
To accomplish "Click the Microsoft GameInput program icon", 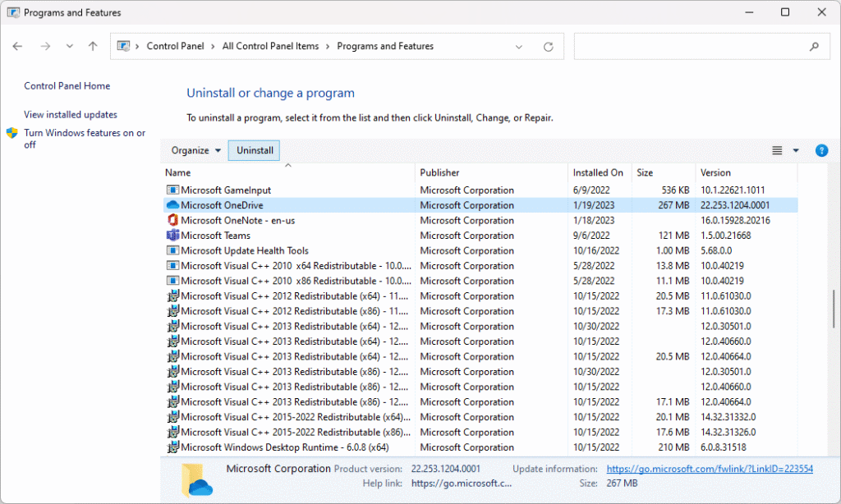I will (x=172, y=190).
